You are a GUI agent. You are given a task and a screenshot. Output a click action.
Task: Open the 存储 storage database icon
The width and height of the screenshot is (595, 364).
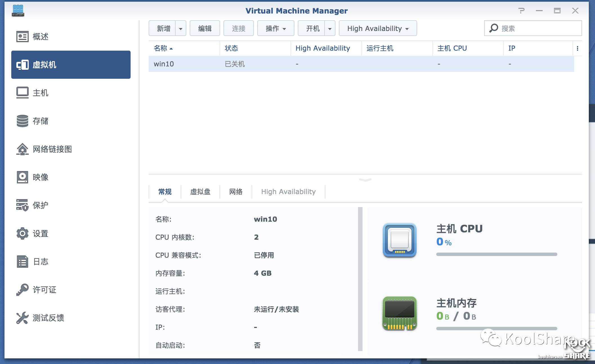pos(22,121)
